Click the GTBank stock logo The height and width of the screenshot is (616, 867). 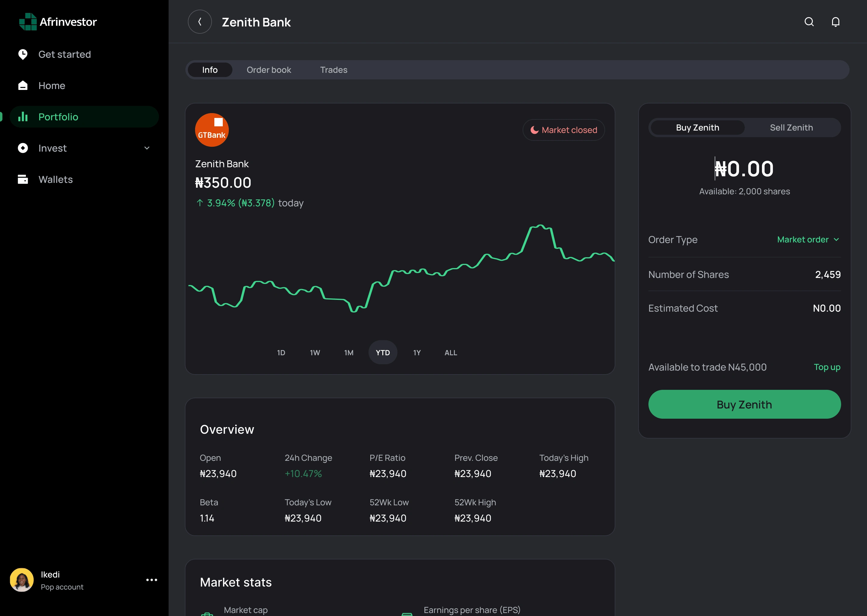pyautogui.click(x=212, y=130)
